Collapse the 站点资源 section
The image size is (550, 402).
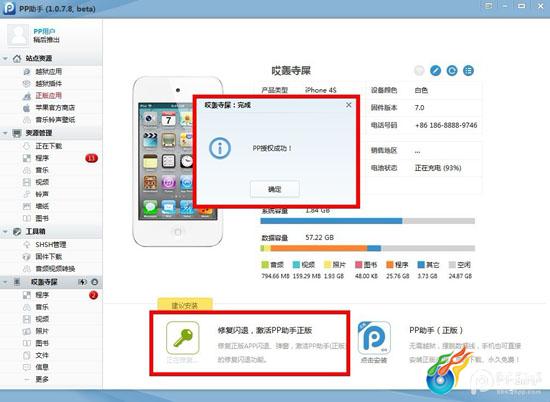pyautogui.click(x=5, y=59)
